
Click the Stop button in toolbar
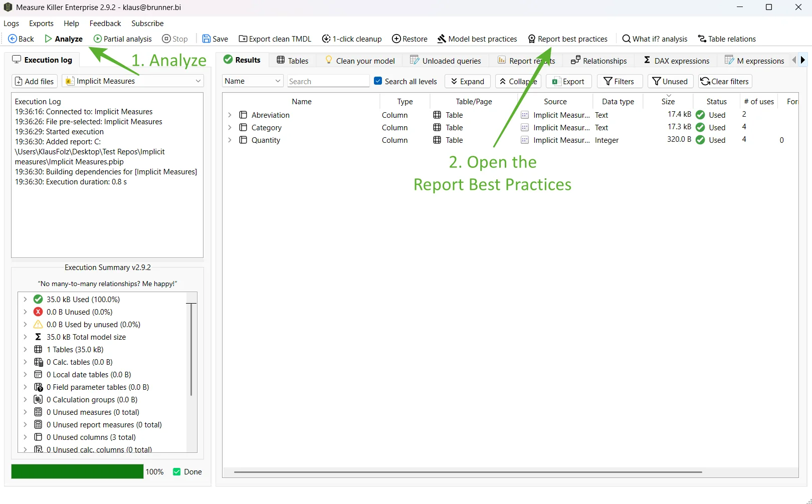(175, 39)
